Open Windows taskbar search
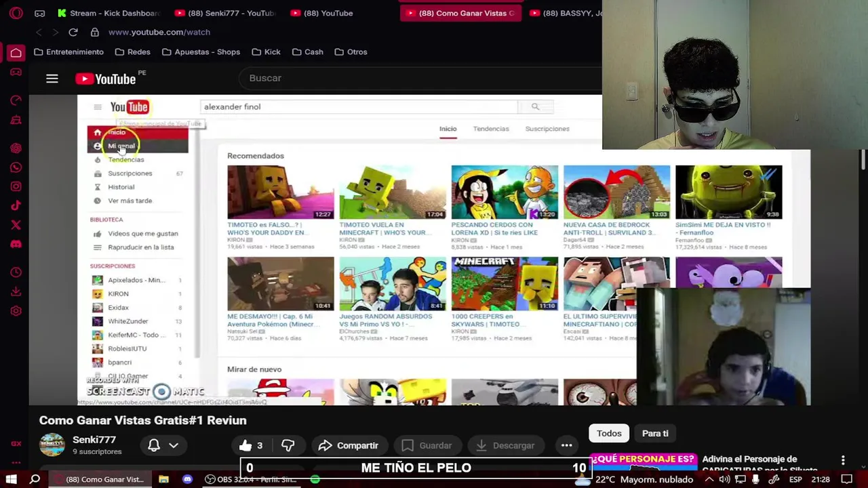The width and height of the screenshot is (868, 488). (35, 479)
